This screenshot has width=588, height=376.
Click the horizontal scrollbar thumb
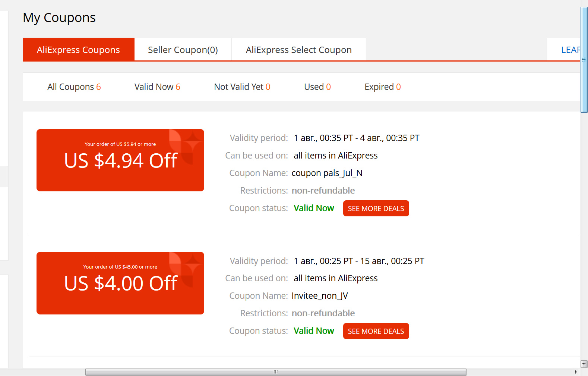point(276,372)
